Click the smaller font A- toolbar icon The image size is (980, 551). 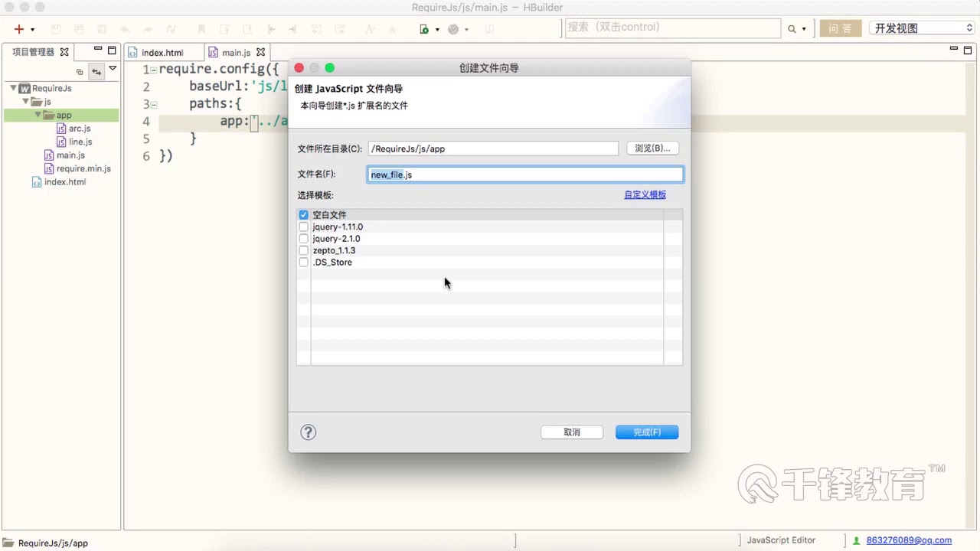pos(393,29)
